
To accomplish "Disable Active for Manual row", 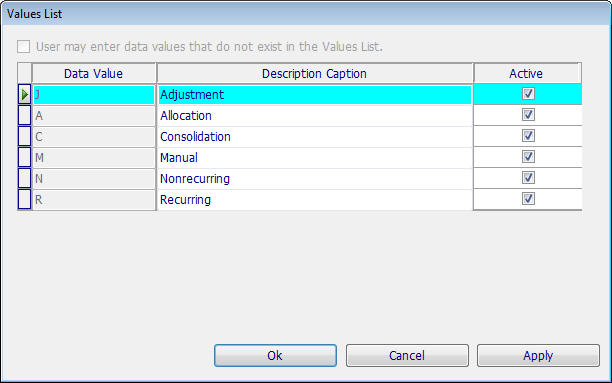I will pos(528,157).
